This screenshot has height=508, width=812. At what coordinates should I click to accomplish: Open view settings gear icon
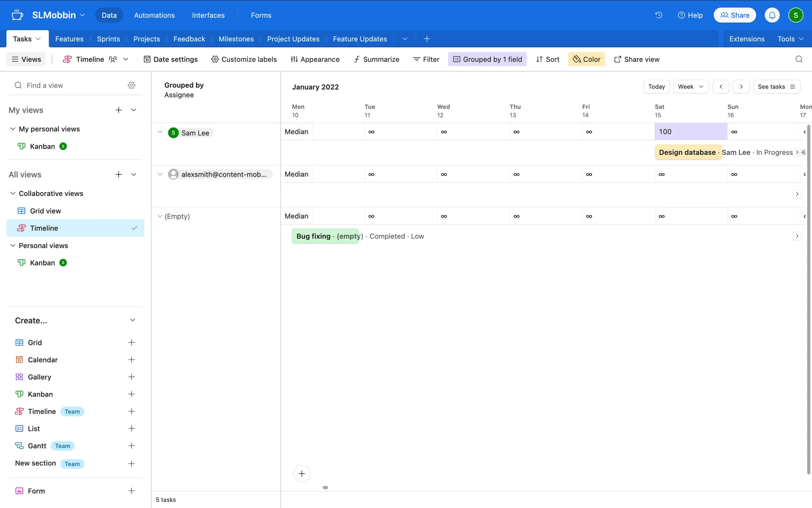coord(132,85)
